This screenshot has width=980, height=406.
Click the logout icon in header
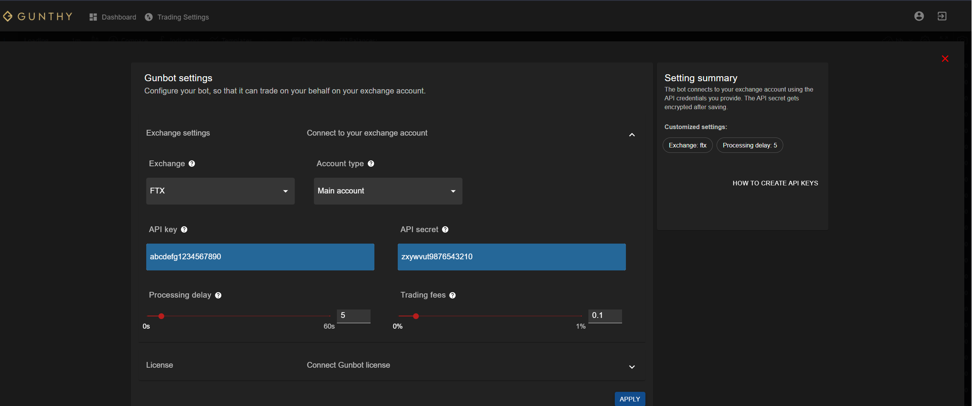click(x=942, y=16)
